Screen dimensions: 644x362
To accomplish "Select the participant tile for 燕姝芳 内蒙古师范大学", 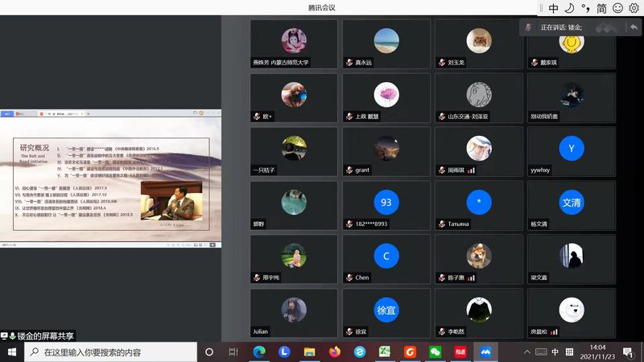I will pyautogui.click(x=294, y=44).
